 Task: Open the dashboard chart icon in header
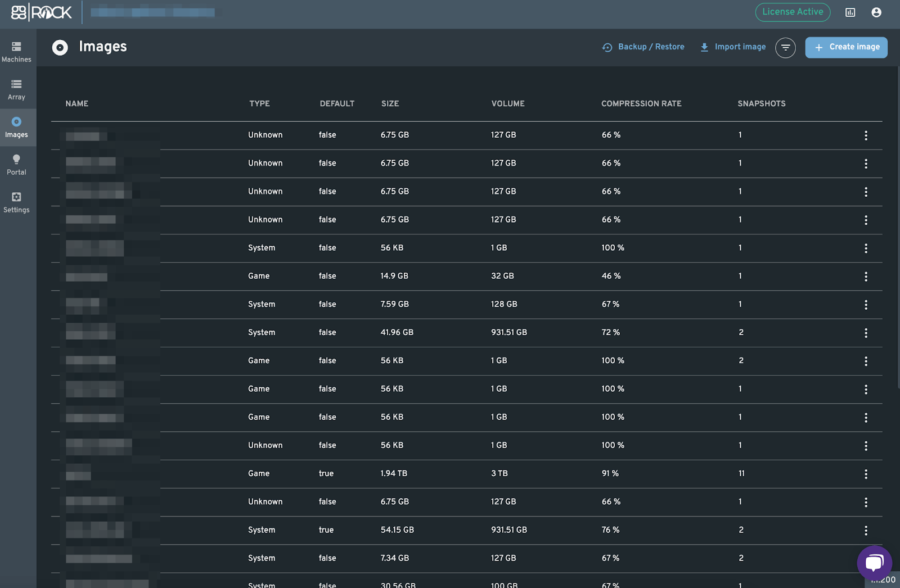point(850,12)
